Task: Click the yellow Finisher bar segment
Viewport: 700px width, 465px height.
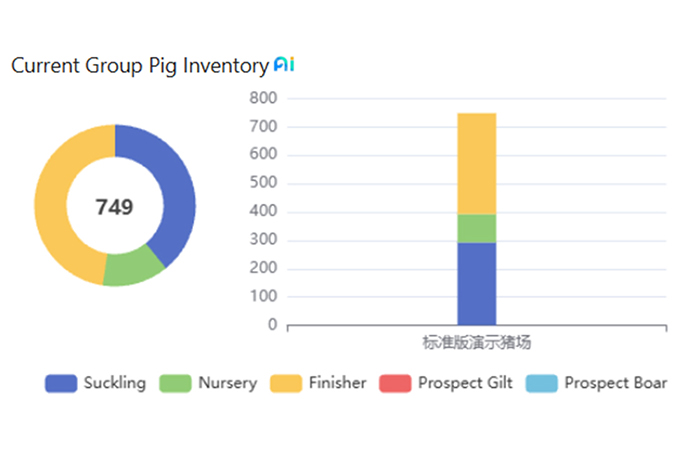Action: point(476,164)
